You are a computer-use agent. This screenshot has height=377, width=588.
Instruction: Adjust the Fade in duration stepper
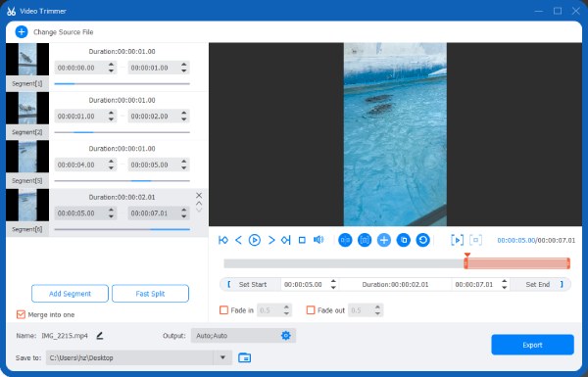tap(286, 309)
